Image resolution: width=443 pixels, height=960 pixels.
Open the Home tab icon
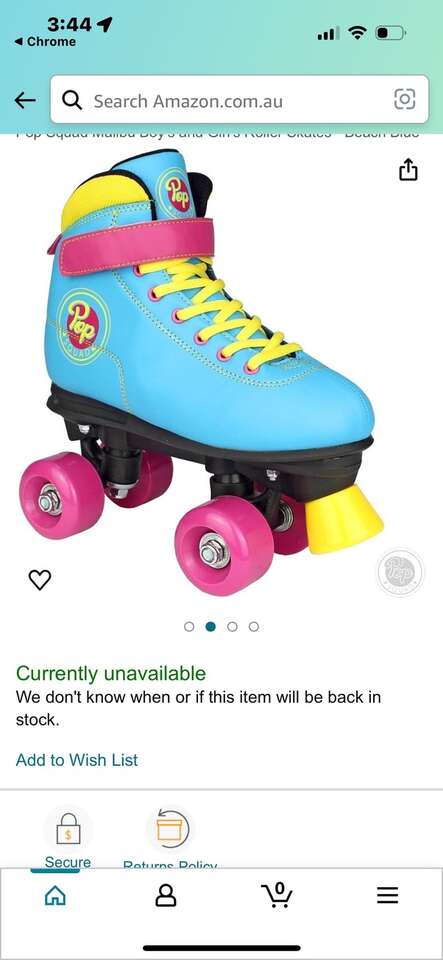pos(55,896)
